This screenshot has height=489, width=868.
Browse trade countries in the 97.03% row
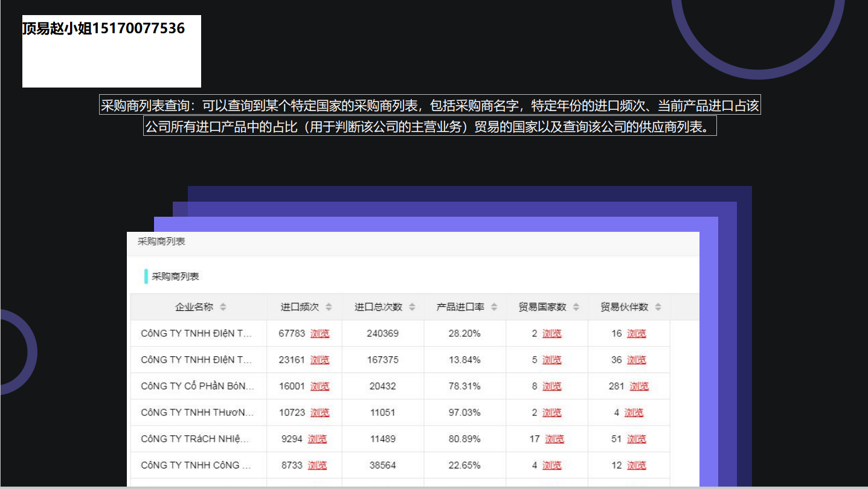point(551,413)
